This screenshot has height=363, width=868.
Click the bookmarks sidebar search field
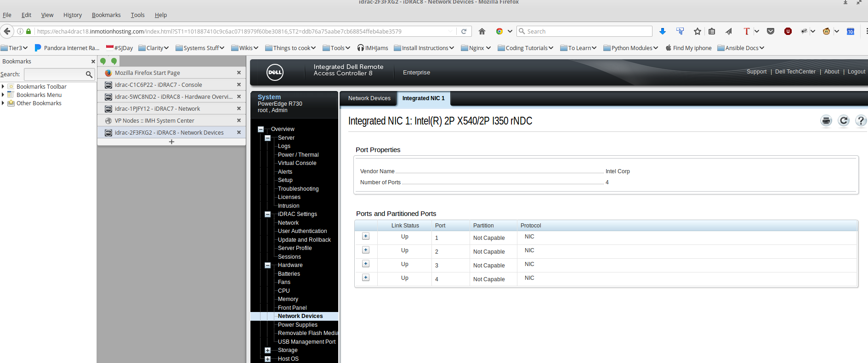(x=54, y=74)
